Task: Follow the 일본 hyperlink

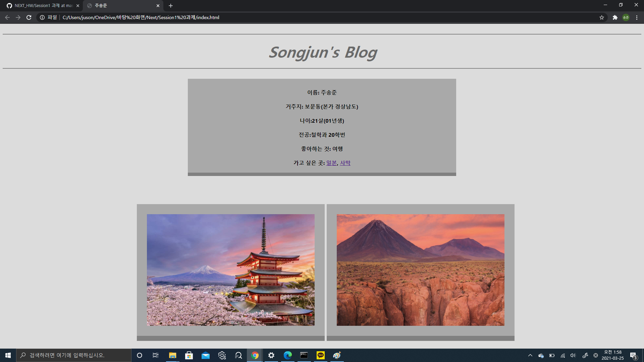Action: click(331, 163)
